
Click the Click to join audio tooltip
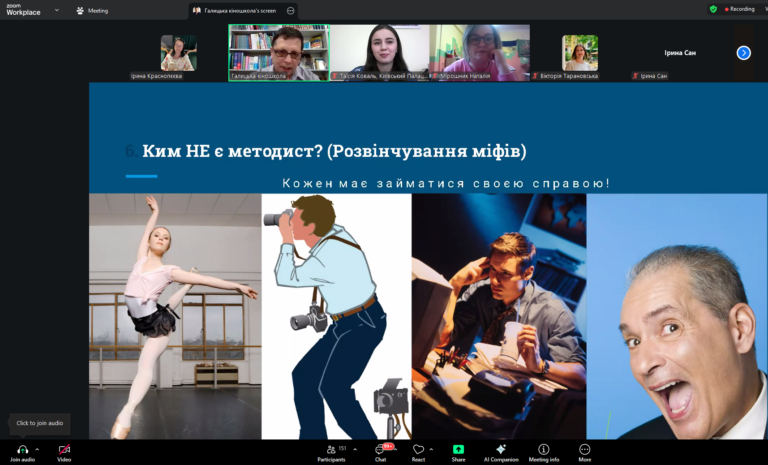40,423
